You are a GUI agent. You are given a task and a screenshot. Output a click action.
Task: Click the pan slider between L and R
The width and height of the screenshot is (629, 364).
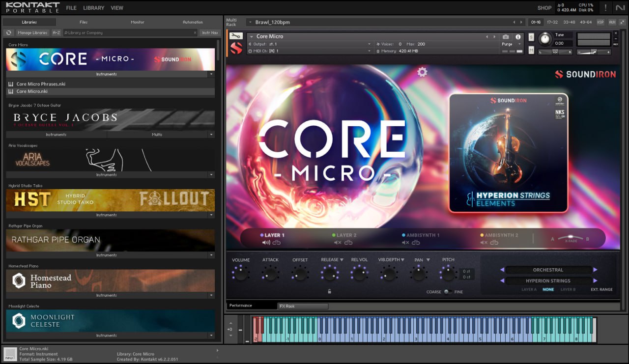pos(555,52)
